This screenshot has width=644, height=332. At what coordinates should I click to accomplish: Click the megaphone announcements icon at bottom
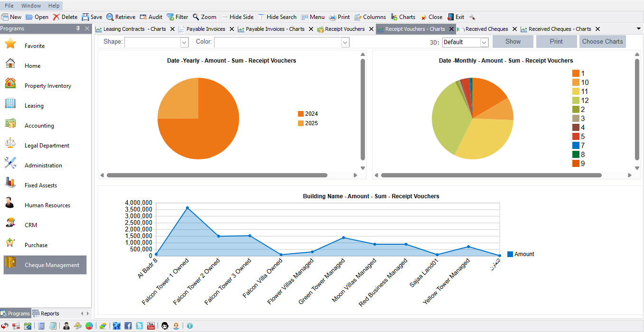coord(16,326)
